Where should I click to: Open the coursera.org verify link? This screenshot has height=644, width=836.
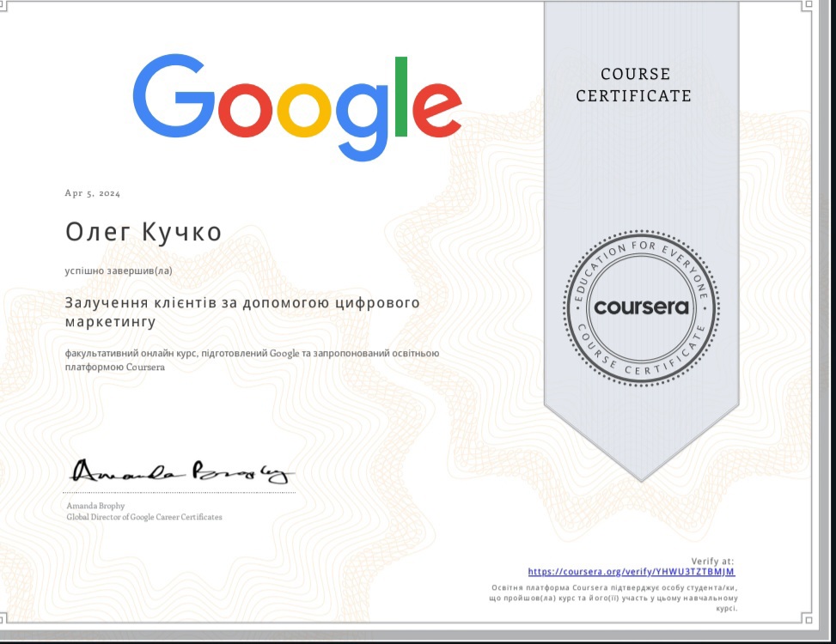[x=632, y=572]
